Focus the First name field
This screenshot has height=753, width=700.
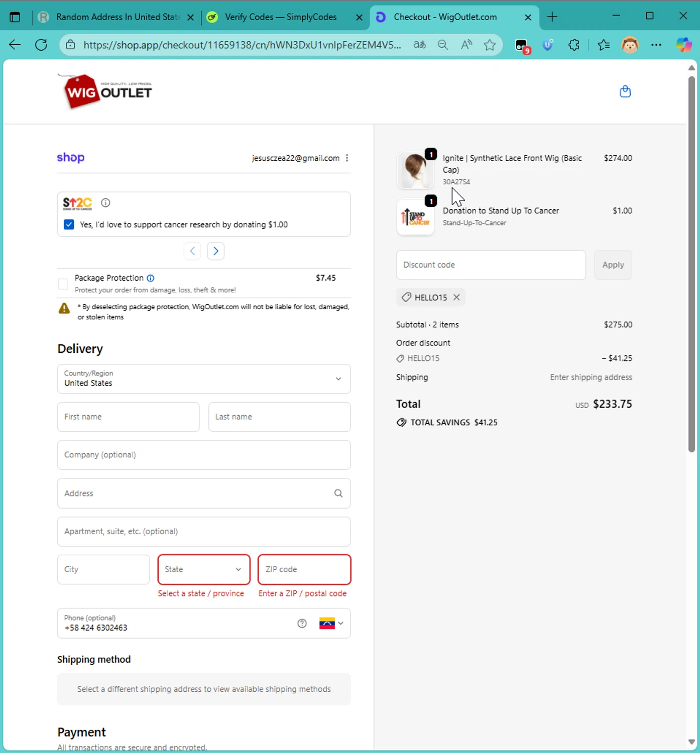(129, 417)
